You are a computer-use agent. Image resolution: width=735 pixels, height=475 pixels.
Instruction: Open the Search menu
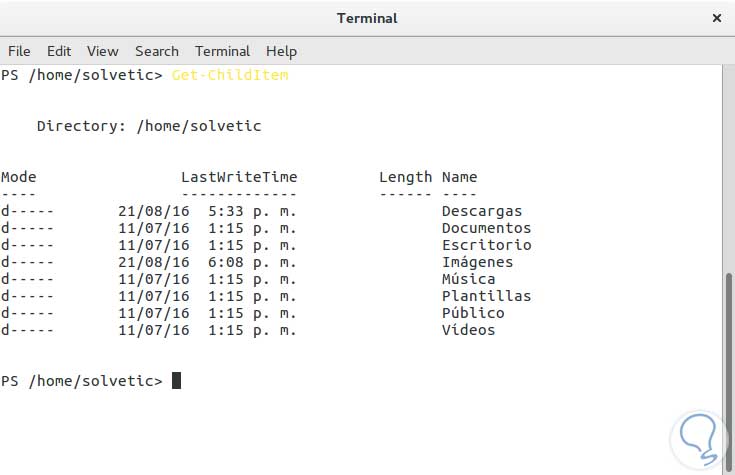[x=157, y=51]
